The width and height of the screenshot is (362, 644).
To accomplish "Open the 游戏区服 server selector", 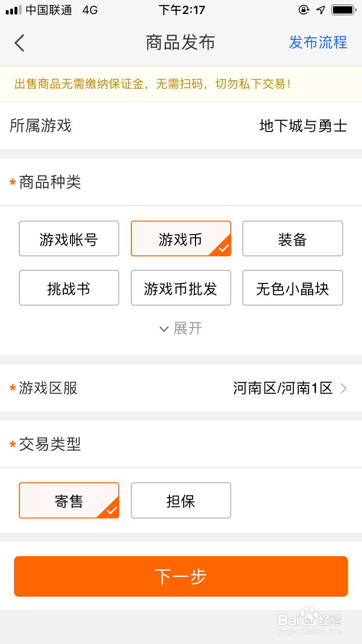I will pyautogui.click(x=181, y=388).
